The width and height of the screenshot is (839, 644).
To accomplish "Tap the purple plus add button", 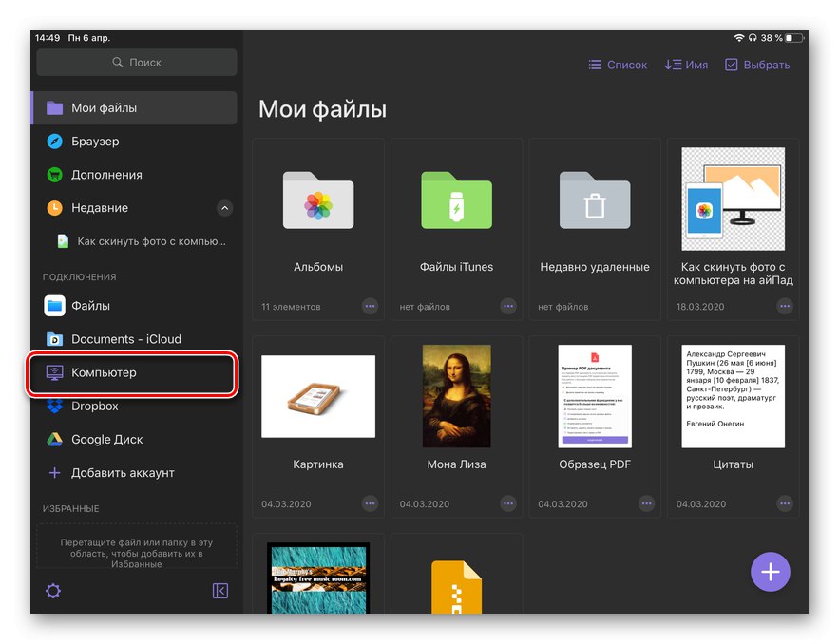I will click(x=770, y=572).
